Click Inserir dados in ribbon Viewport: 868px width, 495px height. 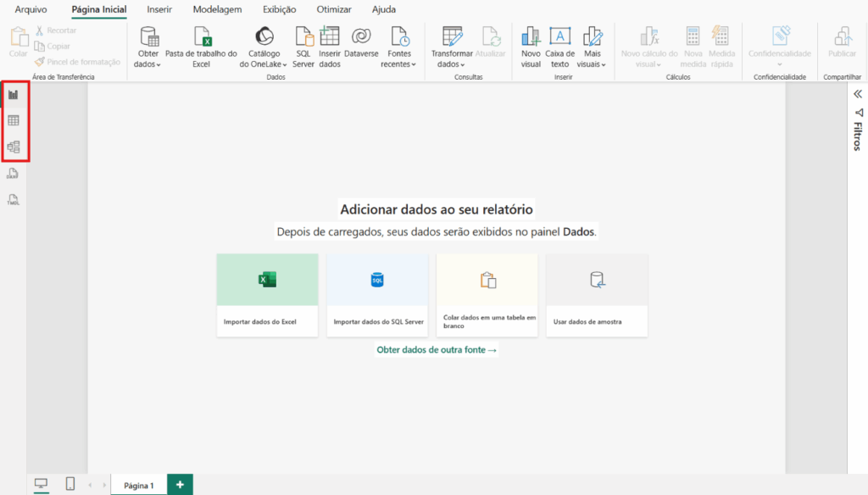coord(330,47)
